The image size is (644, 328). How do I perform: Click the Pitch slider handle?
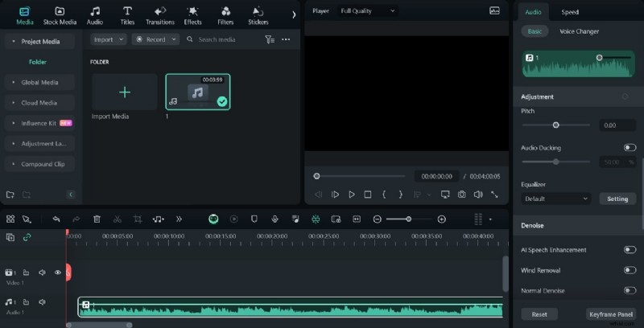click(x=555, y=125)
